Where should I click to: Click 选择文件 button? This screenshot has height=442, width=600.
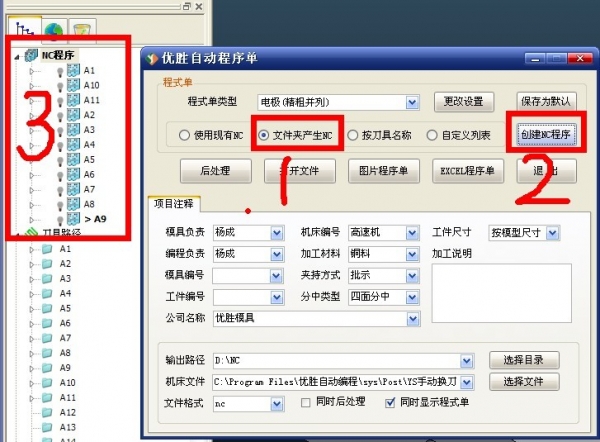(x=524, y=382)
